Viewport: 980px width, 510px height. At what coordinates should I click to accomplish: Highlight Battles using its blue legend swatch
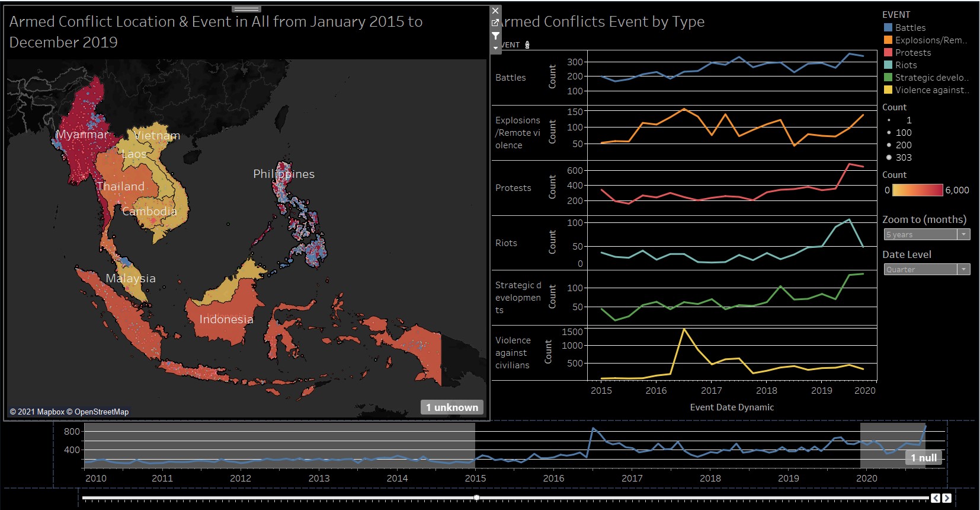(888, 28)
